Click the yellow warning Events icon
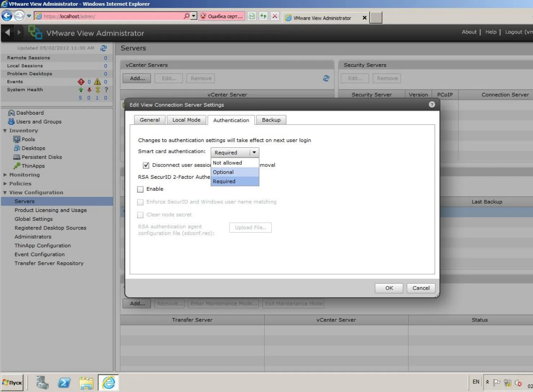533x392 pixels. click(97, 82)
